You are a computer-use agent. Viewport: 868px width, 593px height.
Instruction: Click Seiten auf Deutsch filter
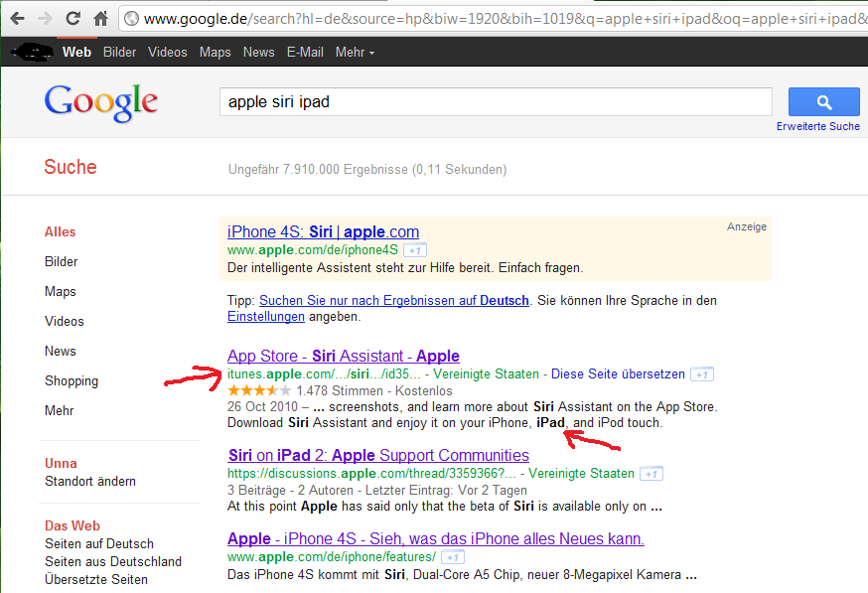point(99,544)
